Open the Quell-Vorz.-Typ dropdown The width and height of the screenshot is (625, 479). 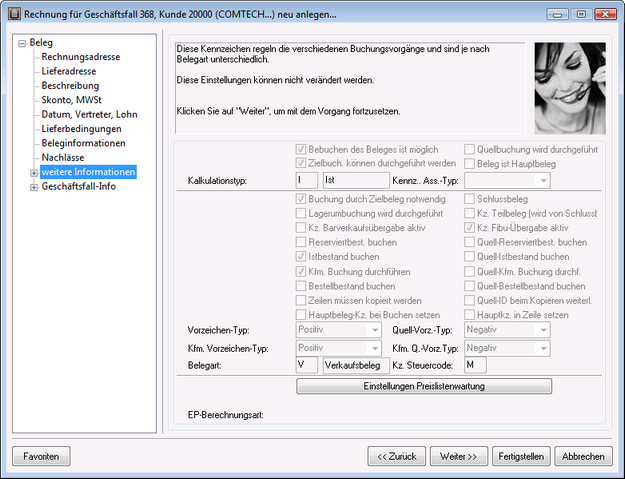pyautogui.click(x=507, y=330)
